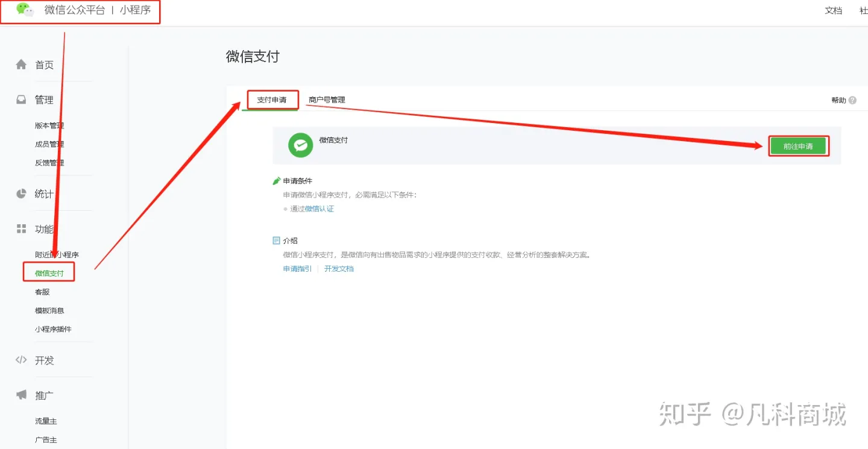This screenshot has height=449, width=868.
Task: Open the 微信认证 link
Action: (319, 209)
